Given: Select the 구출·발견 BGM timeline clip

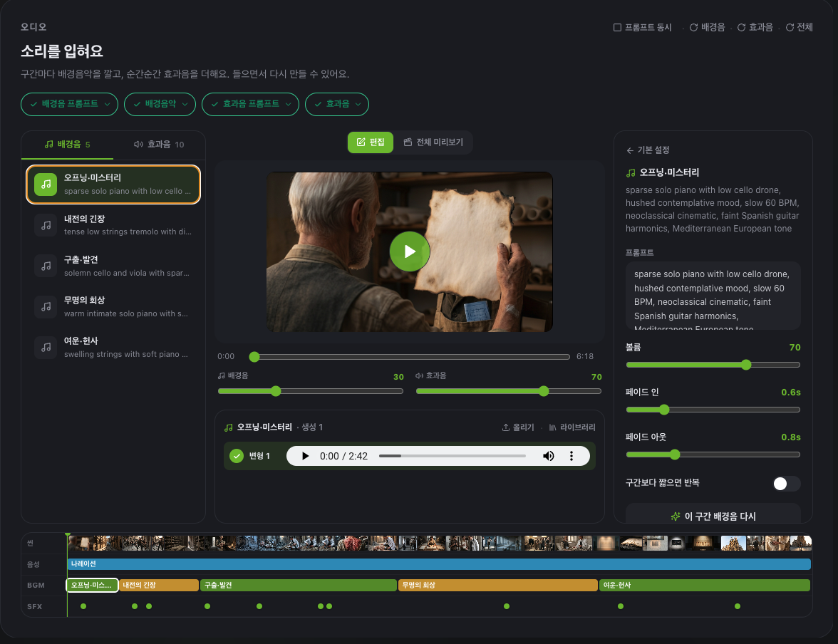Looking at the screenshot, I should click(x=298, y=585).
